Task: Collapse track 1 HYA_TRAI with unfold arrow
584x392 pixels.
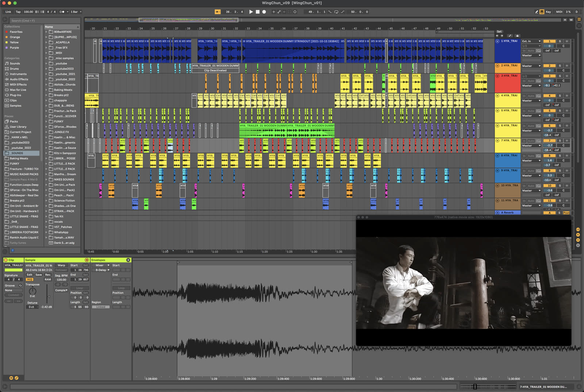Action: click(497, 41)
